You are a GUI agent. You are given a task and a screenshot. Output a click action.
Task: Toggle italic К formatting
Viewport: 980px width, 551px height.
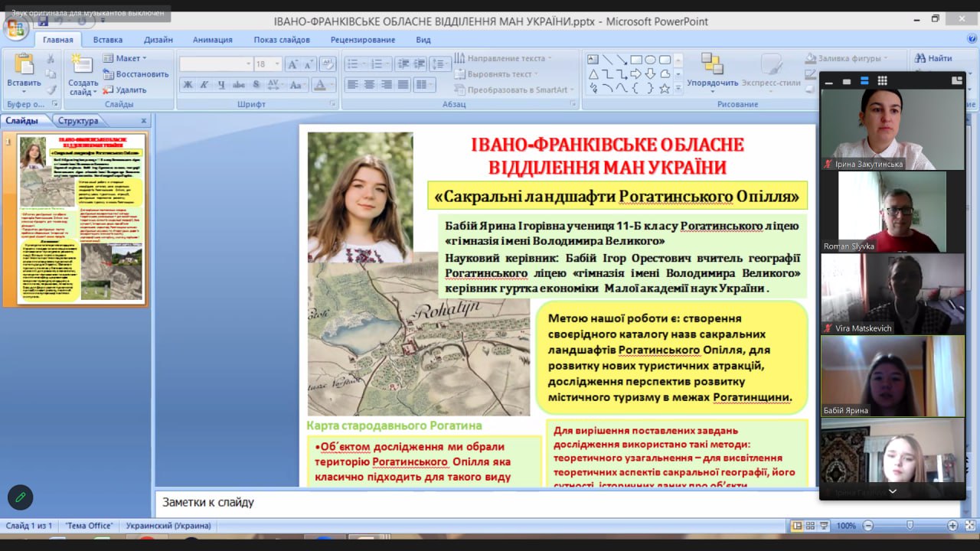point(204,85)
